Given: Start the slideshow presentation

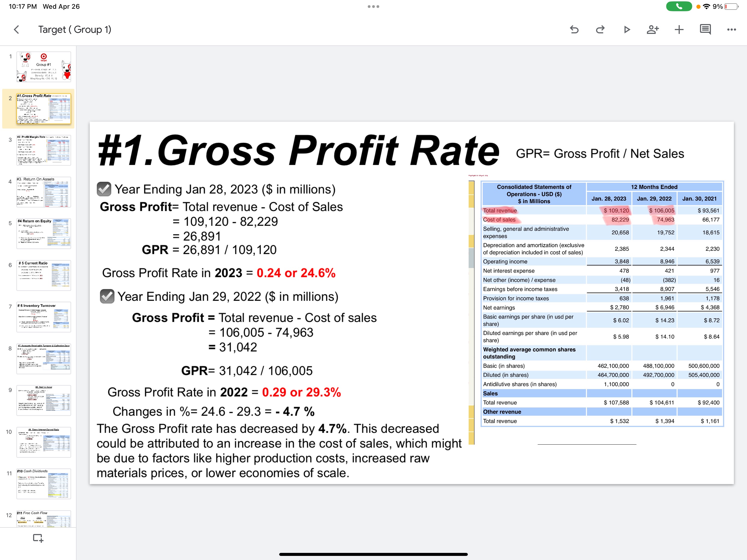Looking at the screenshot, I should click(x=627, y=29).
